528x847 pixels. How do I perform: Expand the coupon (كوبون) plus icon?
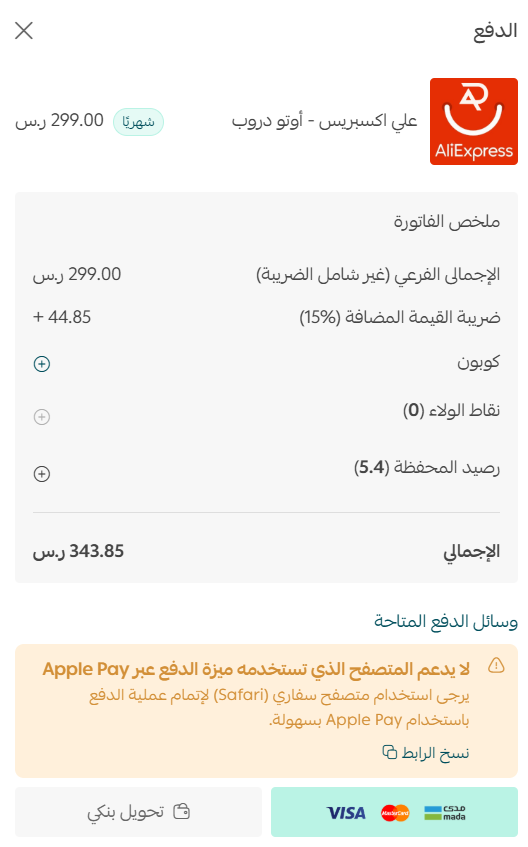(42, 364)
